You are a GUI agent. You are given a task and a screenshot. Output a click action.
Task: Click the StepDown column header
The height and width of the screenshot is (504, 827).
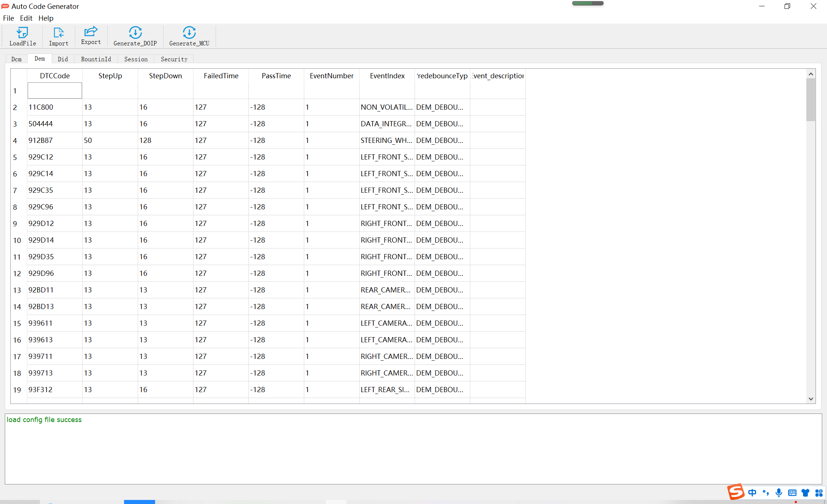(165, 76)
